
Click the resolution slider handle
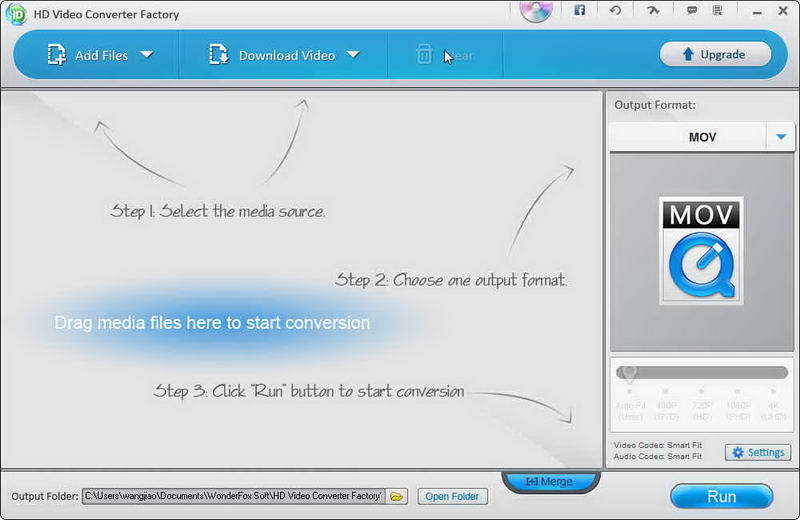tap(629, 374)
